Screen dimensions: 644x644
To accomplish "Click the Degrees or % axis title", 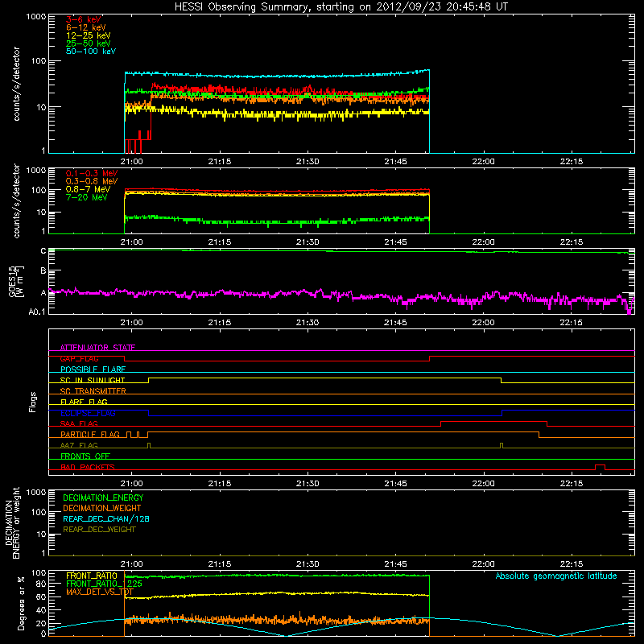I will [22, 604].
